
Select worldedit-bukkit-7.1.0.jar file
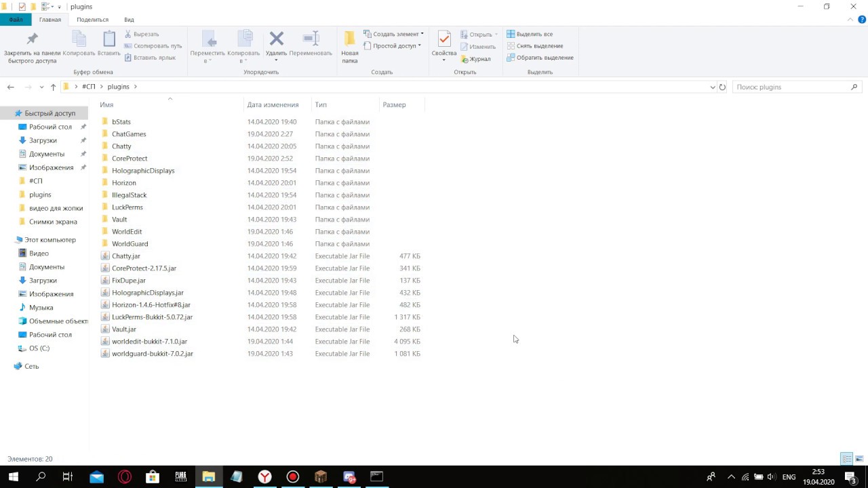click(149, 342)
